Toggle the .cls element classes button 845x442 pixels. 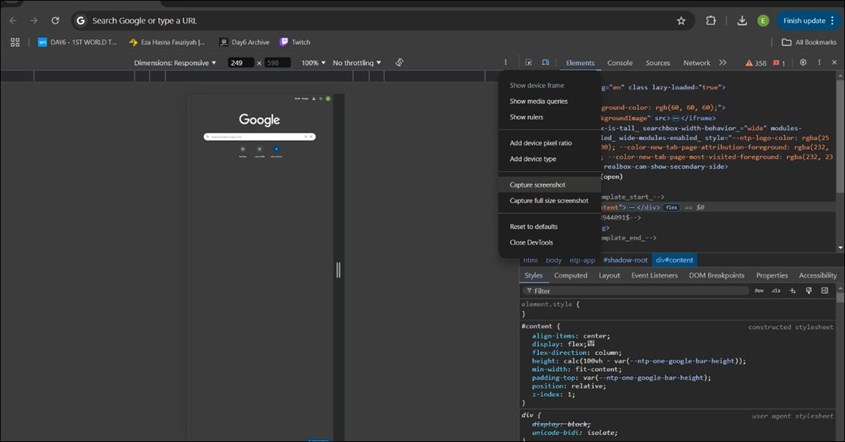click(775, 291)
